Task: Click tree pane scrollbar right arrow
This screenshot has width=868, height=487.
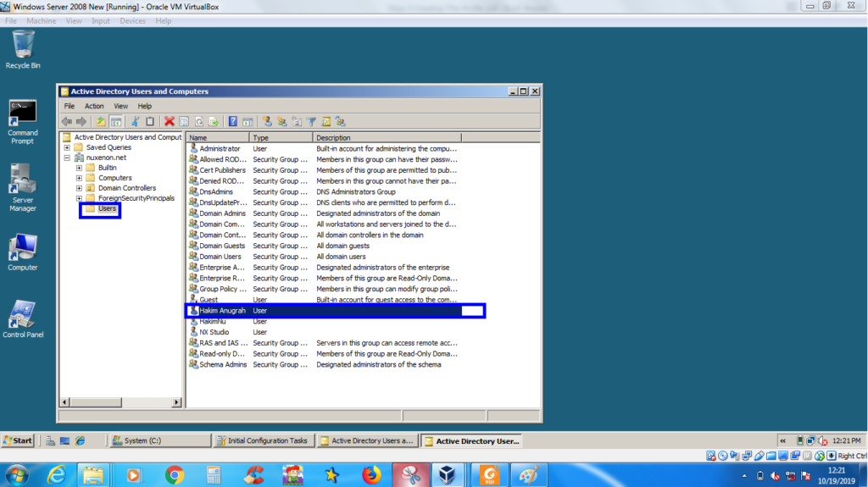Action: (176, 402)
